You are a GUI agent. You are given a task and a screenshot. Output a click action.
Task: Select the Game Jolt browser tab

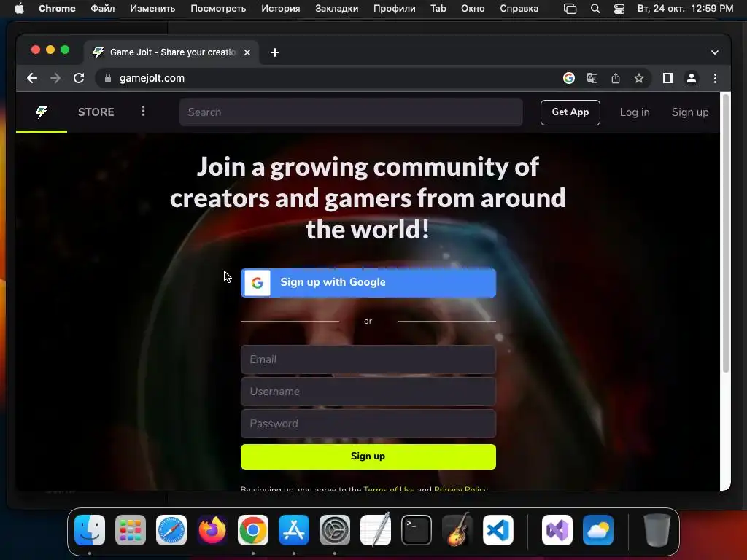[x=171, y=52]
